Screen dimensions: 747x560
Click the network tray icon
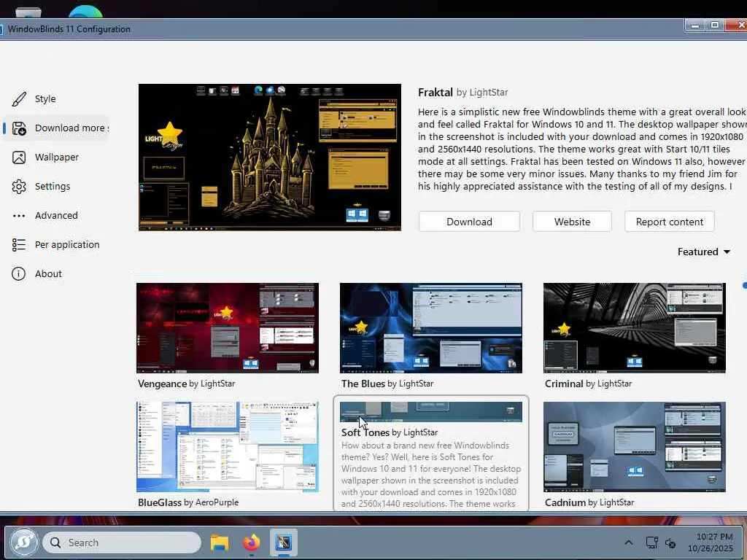click(x=651, y=542)
